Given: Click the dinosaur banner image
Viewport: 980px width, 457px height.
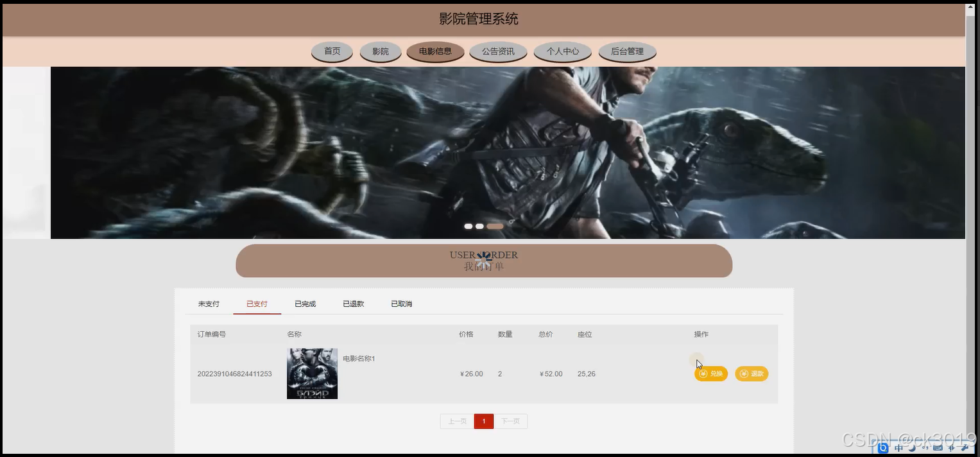Looking at the screenshot, I should pos(508,153).
